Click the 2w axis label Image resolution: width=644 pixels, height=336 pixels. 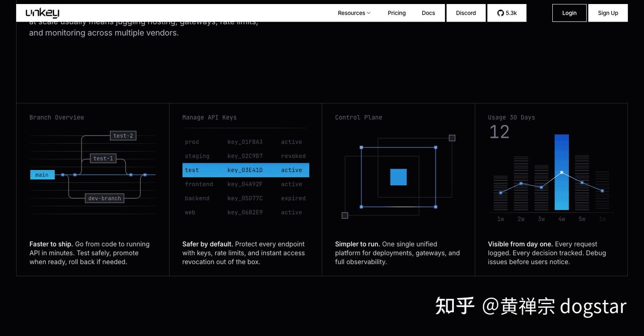tap(521, 219)
